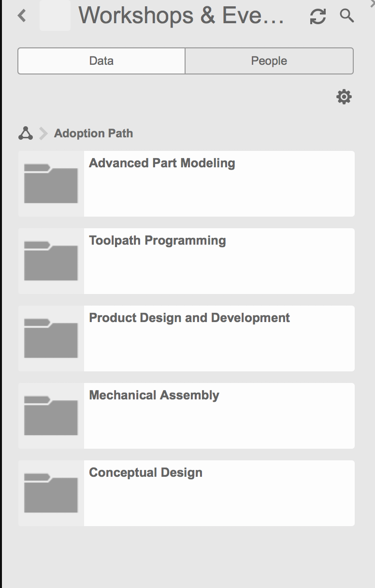
Task: Navigate back using the back arrow
Action: 21,15
